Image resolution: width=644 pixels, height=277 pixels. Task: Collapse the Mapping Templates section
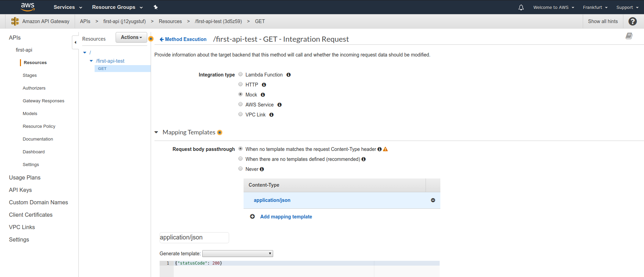coord(156,132)
